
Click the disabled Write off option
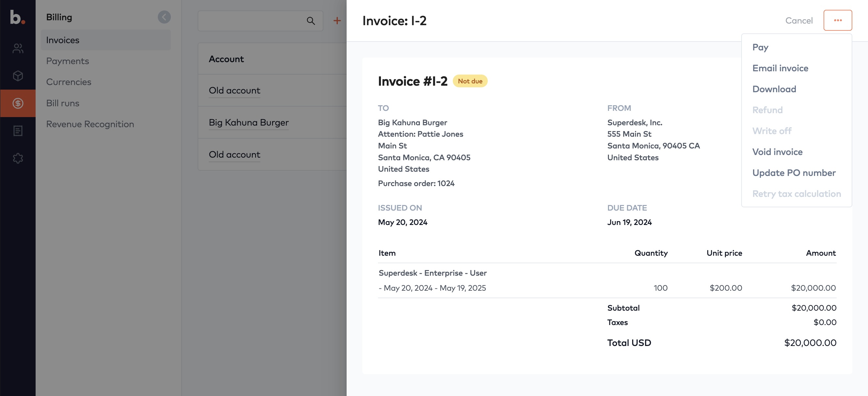772,131
